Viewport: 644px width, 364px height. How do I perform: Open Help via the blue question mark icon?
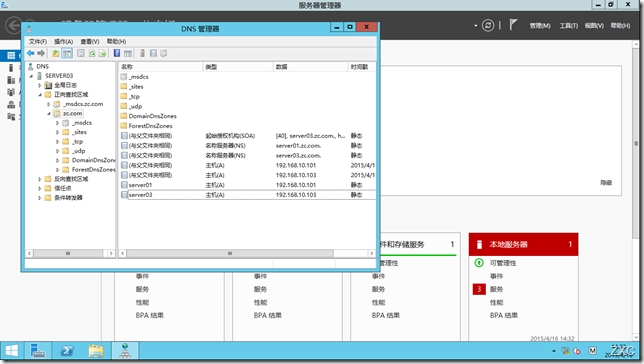tap(117, 53)
